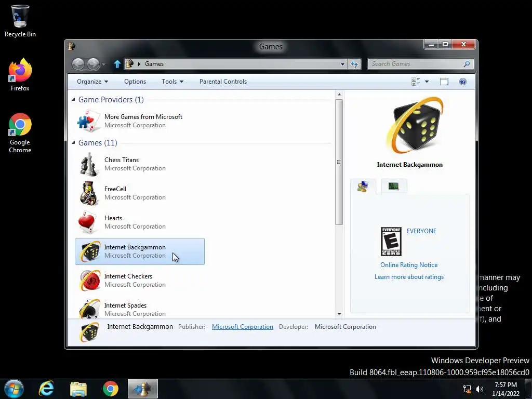Open the Help question mark button
This screenshot has height=399, width=532.
coord(463,82)
